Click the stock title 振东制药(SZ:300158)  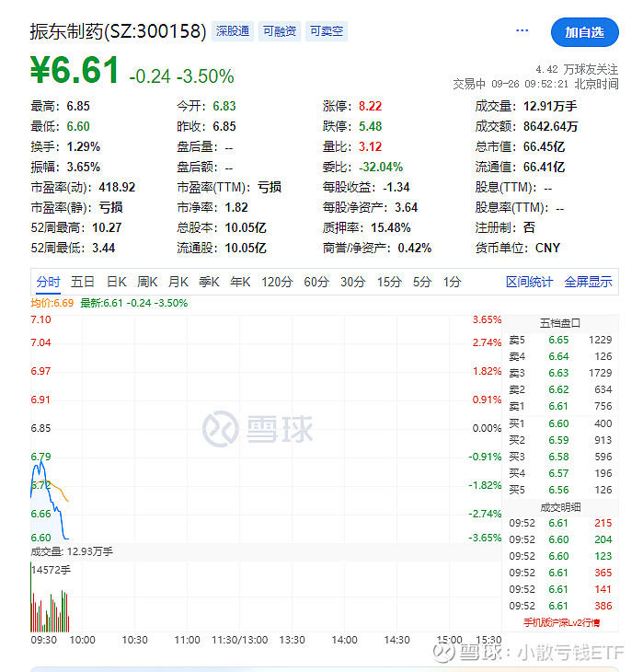coord(118,31)
